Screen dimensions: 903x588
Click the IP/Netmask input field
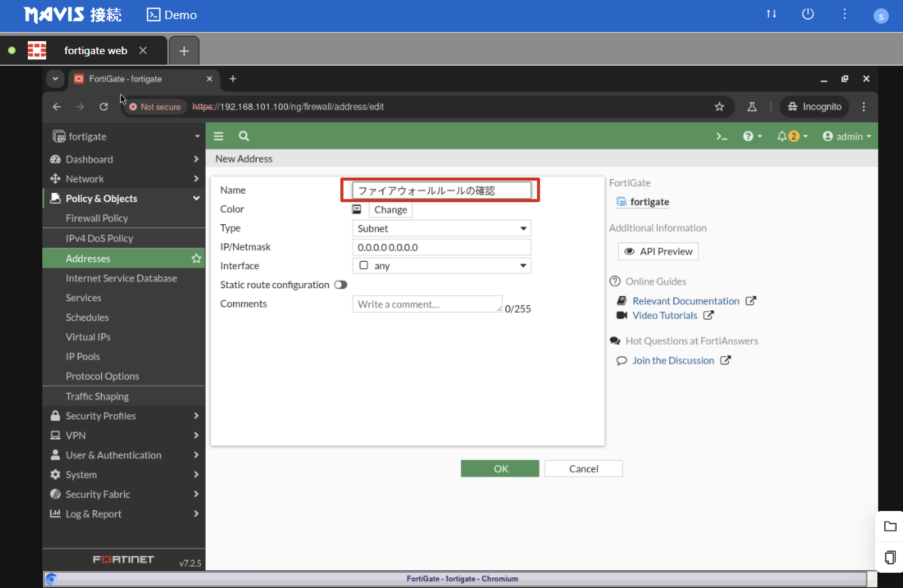[x=441, y=247]
